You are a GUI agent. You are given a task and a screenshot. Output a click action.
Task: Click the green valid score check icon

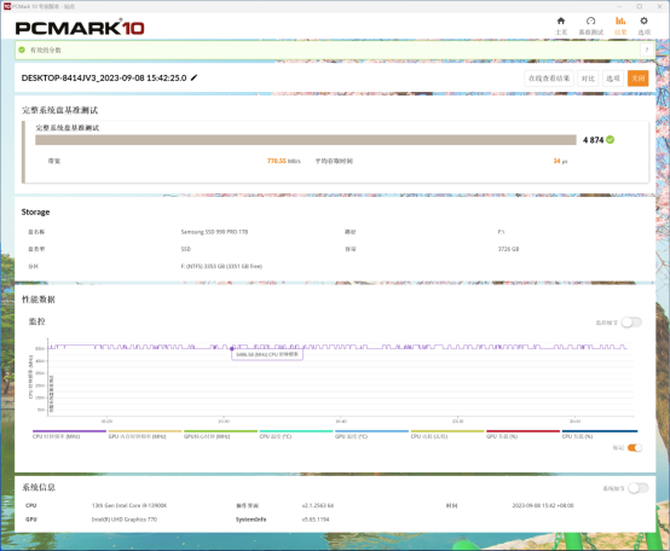(21, 49)
